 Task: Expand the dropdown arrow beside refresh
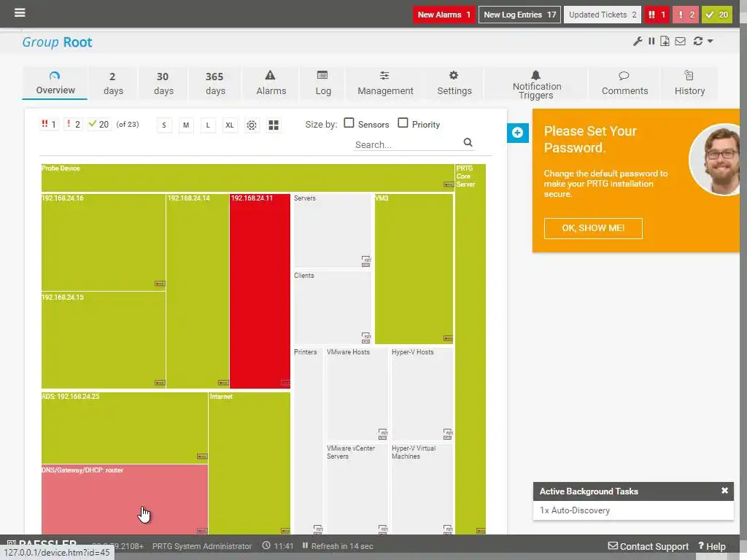[x=711, y=42]
